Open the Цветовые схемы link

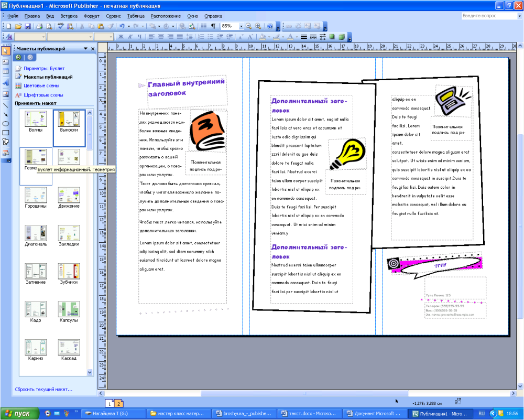pos(41,85)
